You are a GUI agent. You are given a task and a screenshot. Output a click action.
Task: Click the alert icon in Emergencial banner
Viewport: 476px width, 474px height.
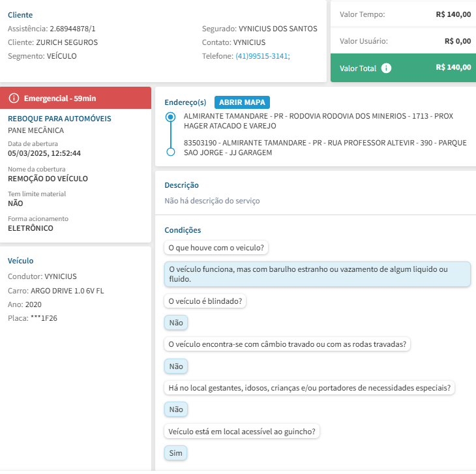(14, 98)
